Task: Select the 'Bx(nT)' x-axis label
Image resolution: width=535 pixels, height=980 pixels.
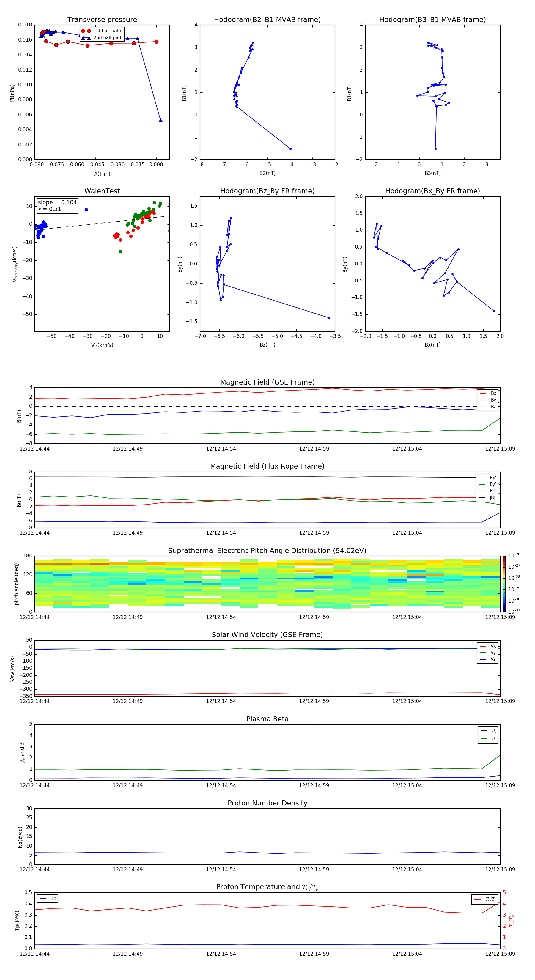Action: [x=432, y=345]
